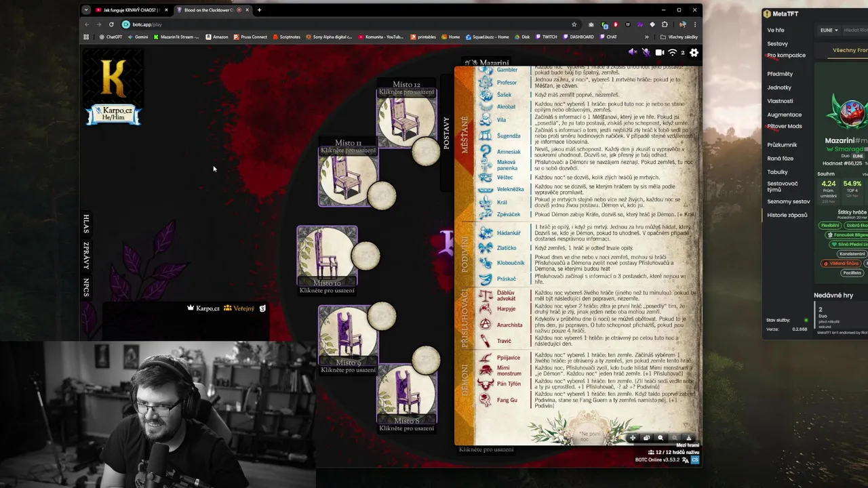Expand the Chrome tab search dropdown

point(85,10)
